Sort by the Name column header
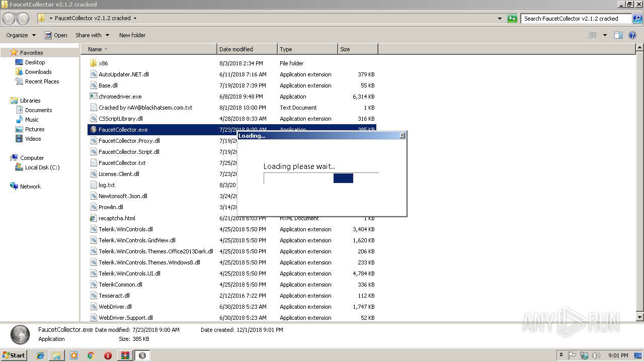The height and width of the screenshot is (362, 644). 149,49
